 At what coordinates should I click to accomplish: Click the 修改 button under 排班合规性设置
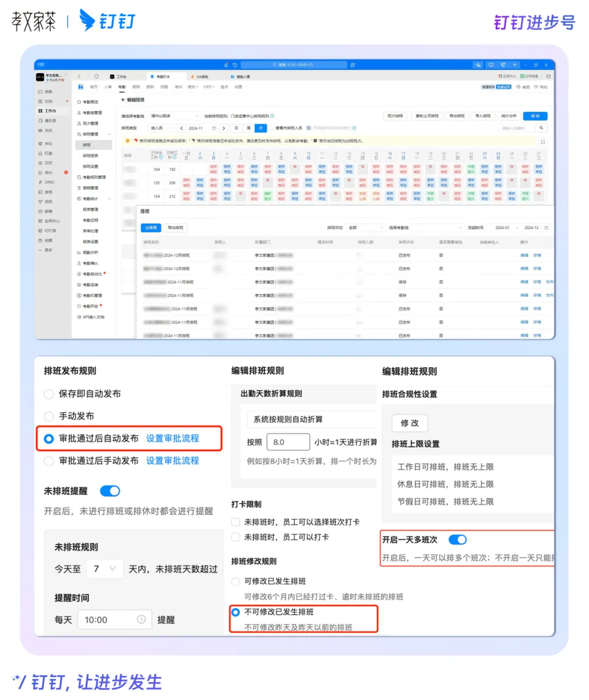[410, 423]
